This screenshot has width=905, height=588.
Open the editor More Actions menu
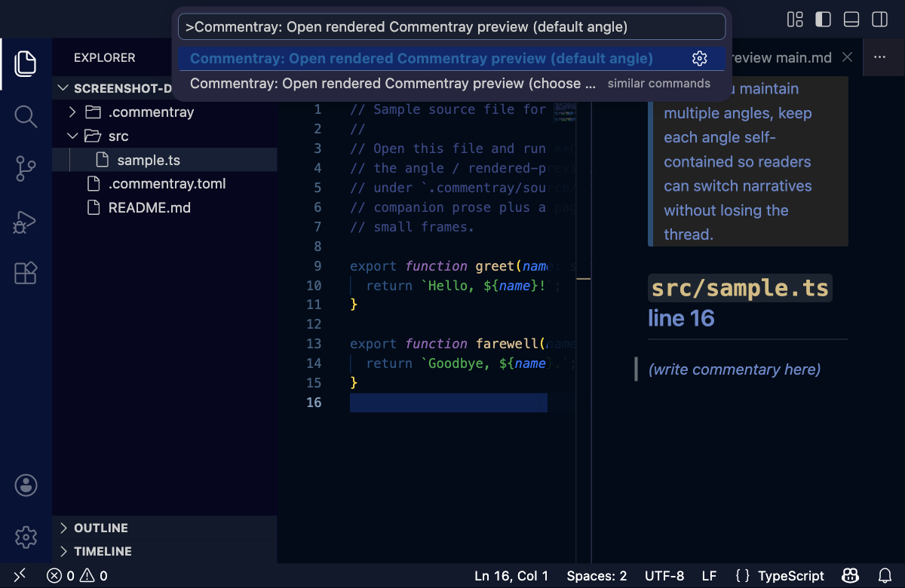click(879, 57)
